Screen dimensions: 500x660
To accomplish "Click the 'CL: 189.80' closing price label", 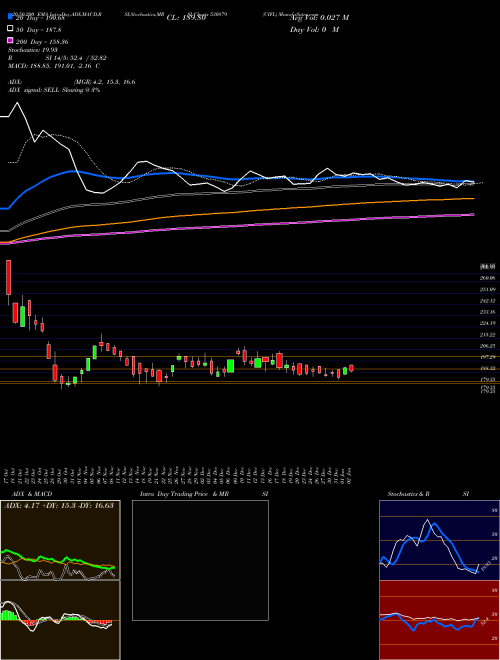I will (x=186, y=18).
